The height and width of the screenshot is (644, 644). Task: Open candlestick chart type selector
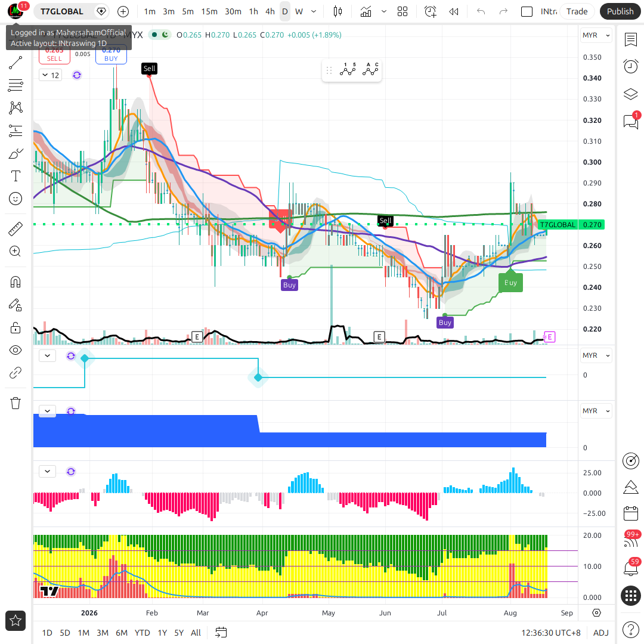click(338, 11)
